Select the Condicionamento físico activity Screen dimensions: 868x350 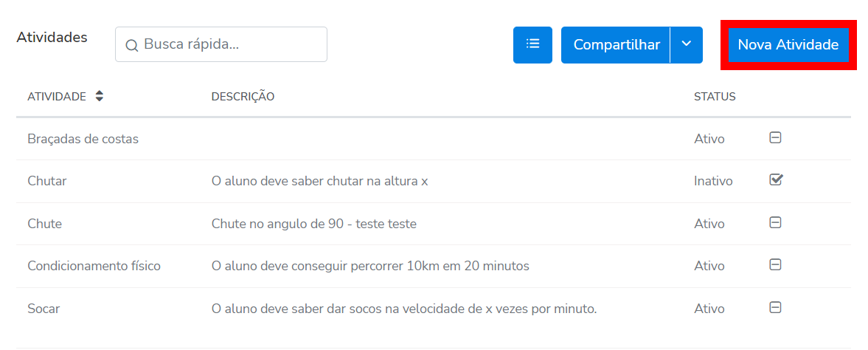(94, 266)
